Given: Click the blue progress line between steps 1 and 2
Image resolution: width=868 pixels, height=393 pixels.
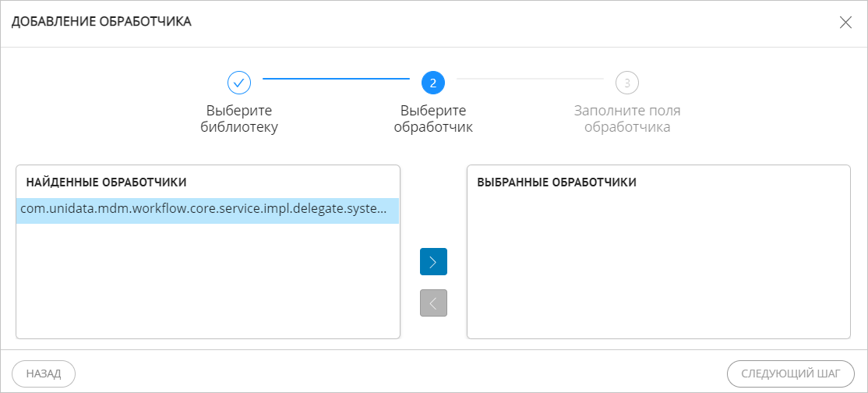Looking at the screenshot, I should (335, 79).
